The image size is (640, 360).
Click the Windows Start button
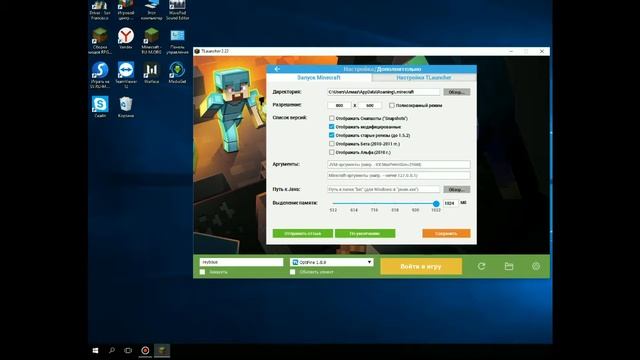[96, 351]
